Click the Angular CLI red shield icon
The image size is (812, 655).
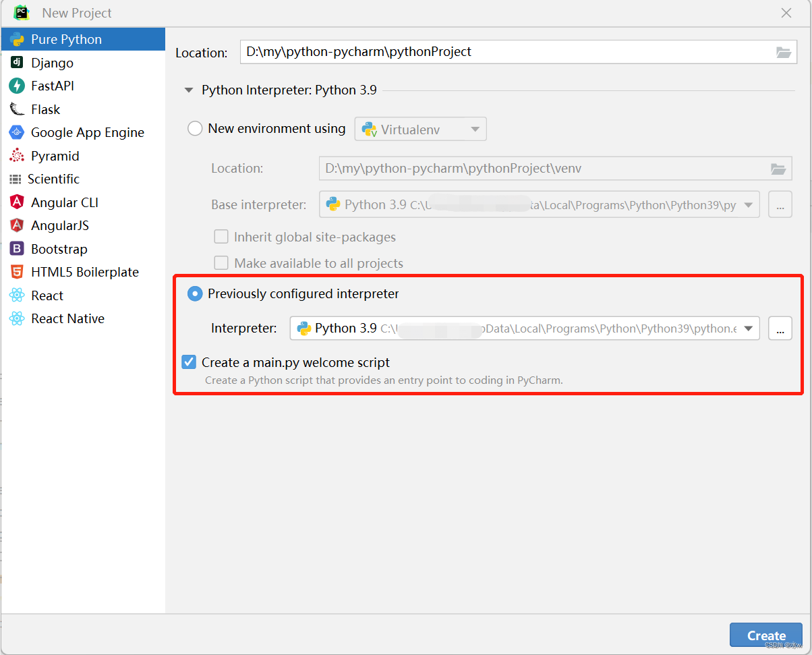(17, 202)
